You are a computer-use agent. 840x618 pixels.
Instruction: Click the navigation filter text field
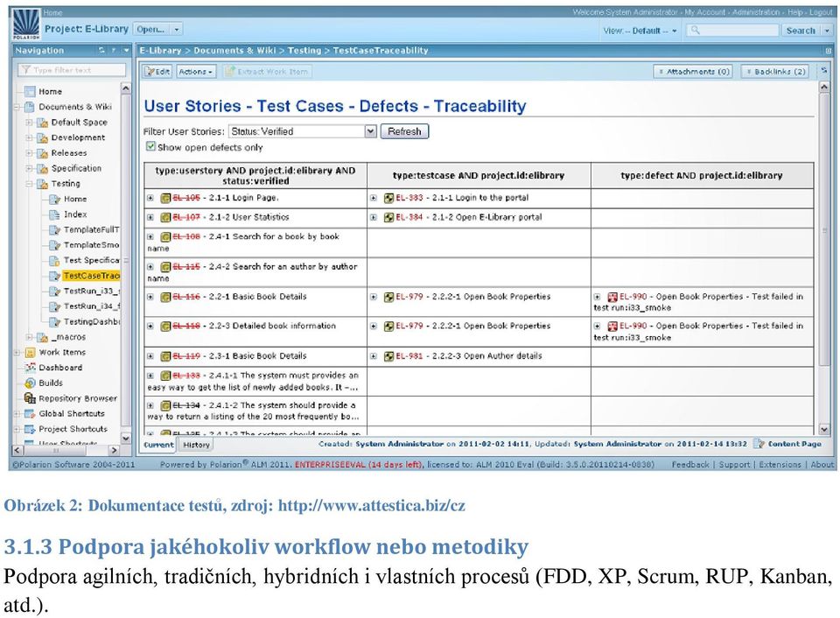pos(73,70)
